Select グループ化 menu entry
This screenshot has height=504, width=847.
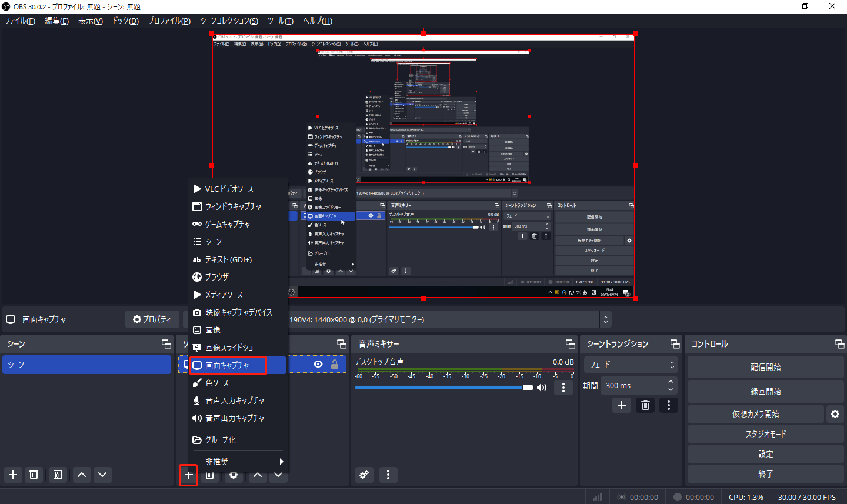click(x=238, y=440)
